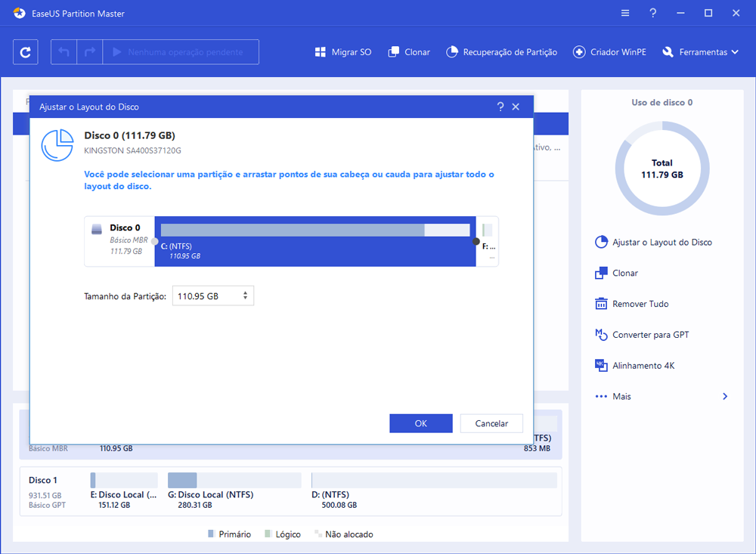Open the help question mark in the dialog
The image size is (756, 554).
[x=500, y=107]
